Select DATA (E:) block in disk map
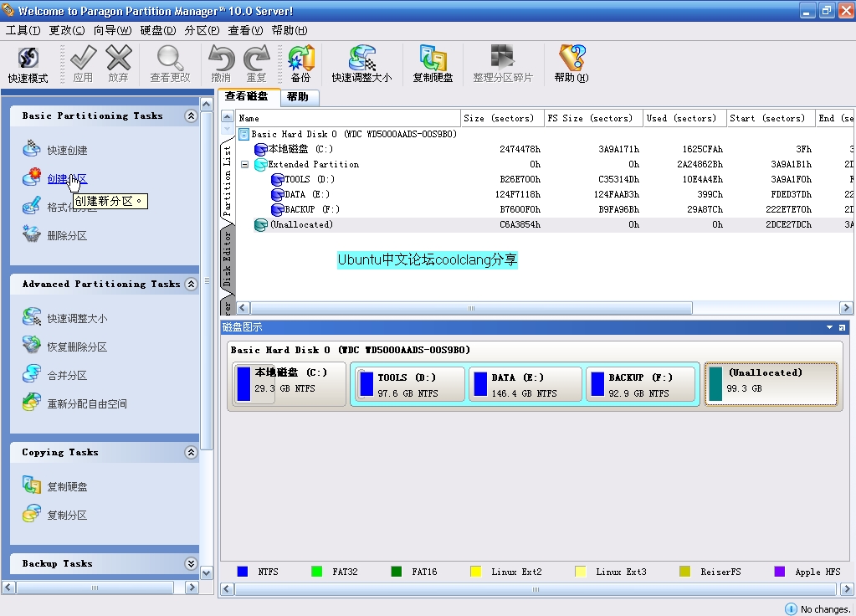 coord(525,385)
